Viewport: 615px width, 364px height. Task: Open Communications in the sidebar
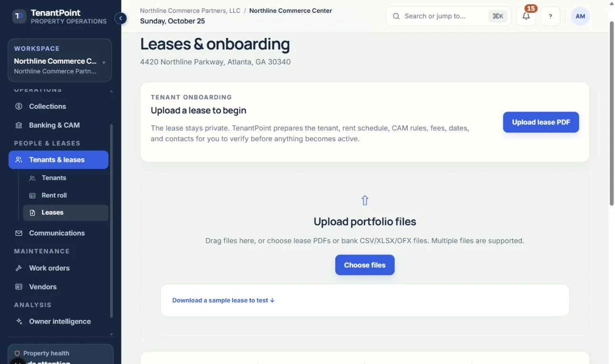(x=58, y=233)
